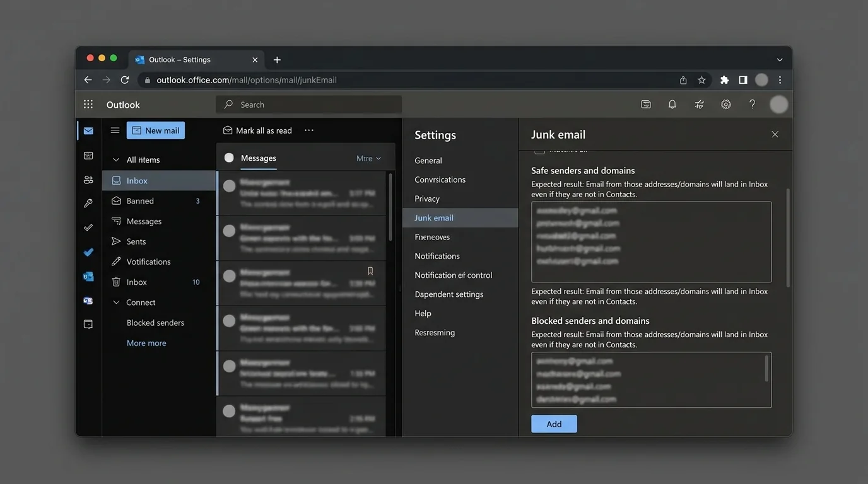Open Privacy in the Settings list
Screen dimensions: 868x484
pyautogui.click(x=427, y=199)
